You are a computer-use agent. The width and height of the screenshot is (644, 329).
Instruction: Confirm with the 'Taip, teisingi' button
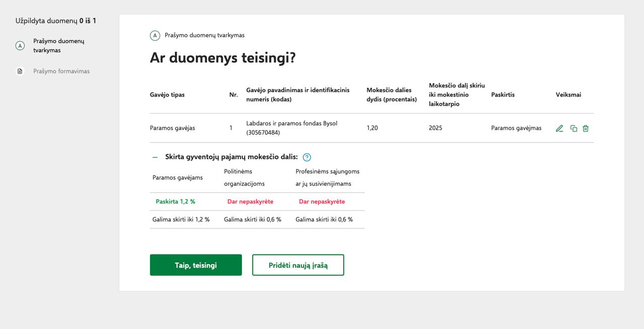[x=196, y=265]
